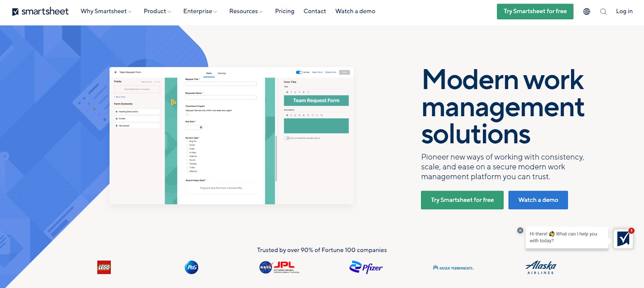The width and height of the screenshot is (644, 288).
Task: Click the Drop fields here to remove box
Action: (137, 89)
